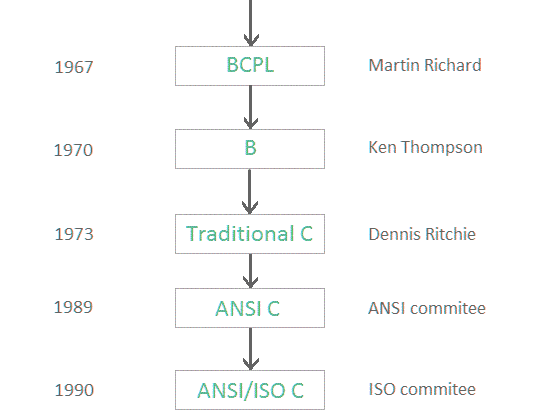Click arrow from B to Traditional C
The image size is (540, 414).
(250, 192)
